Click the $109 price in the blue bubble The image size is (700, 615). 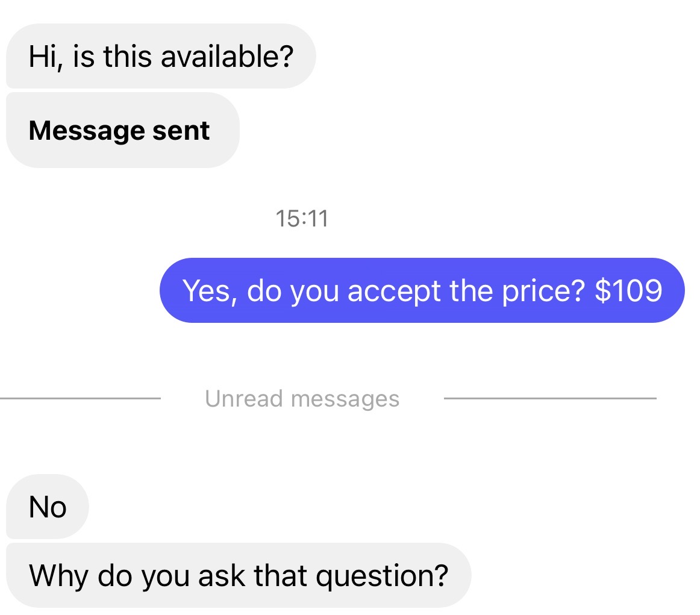pyautogui.click(x=628, y=290)
